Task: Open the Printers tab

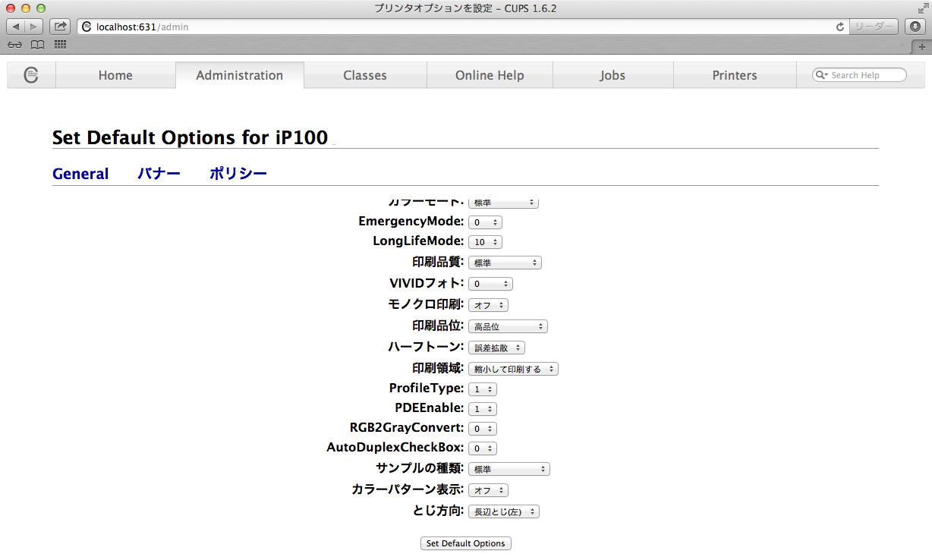Action: 735,75
